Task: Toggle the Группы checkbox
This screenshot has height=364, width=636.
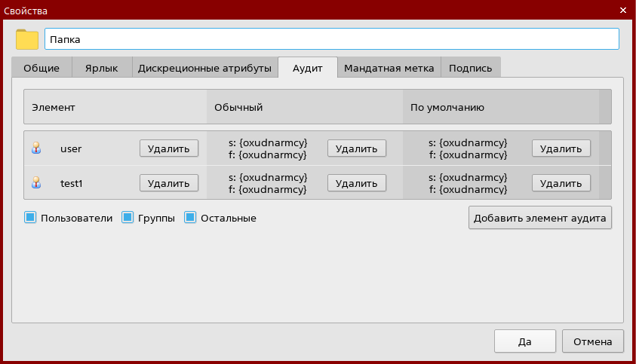Action: [128, 218]
